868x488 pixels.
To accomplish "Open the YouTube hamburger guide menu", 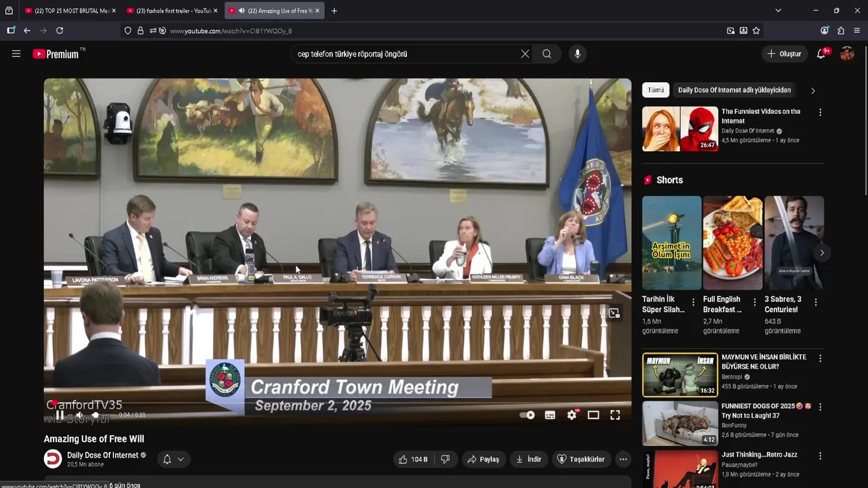I will pos(16,54).
